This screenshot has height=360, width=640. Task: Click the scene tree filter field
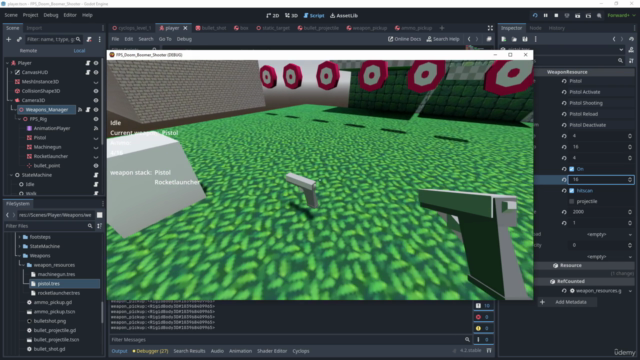(53, 39)
